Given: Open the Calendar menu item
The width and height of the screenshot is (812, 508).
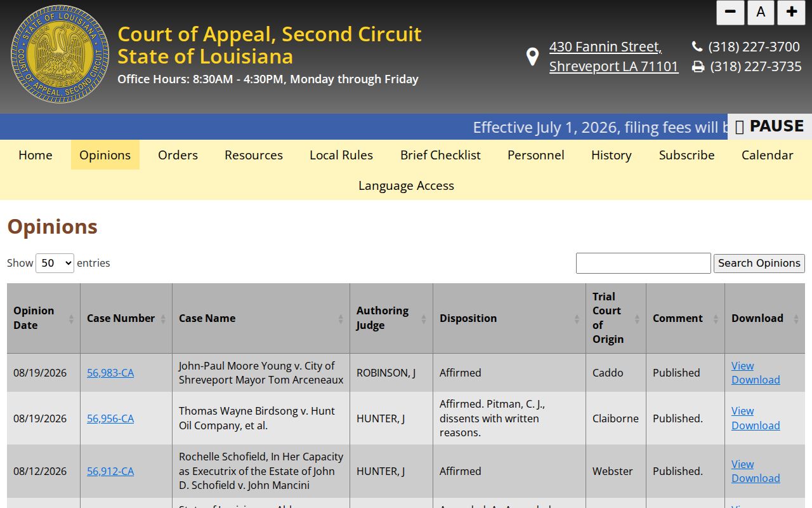Looking at the screenshot, I should [x=768, y=155].
